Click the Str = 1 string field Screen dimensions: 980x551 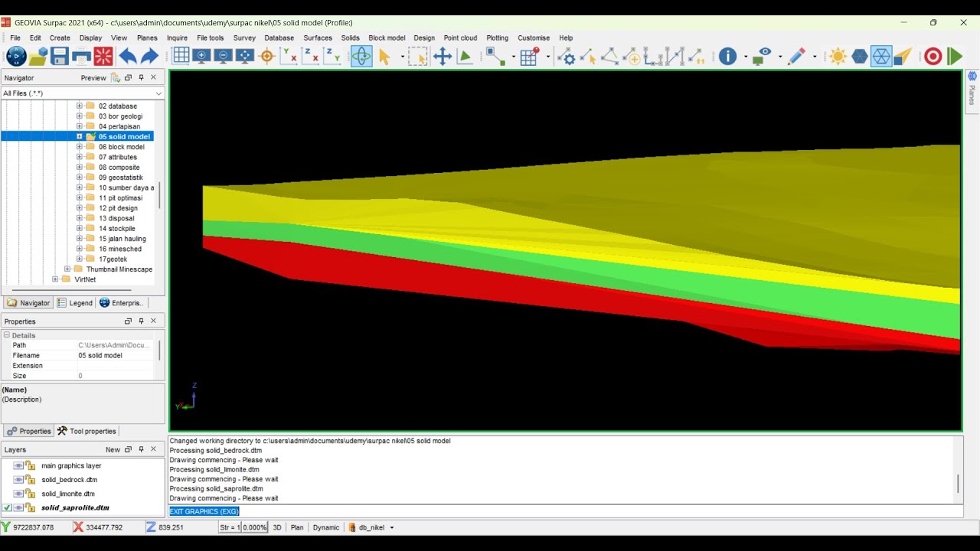[230, 527]
